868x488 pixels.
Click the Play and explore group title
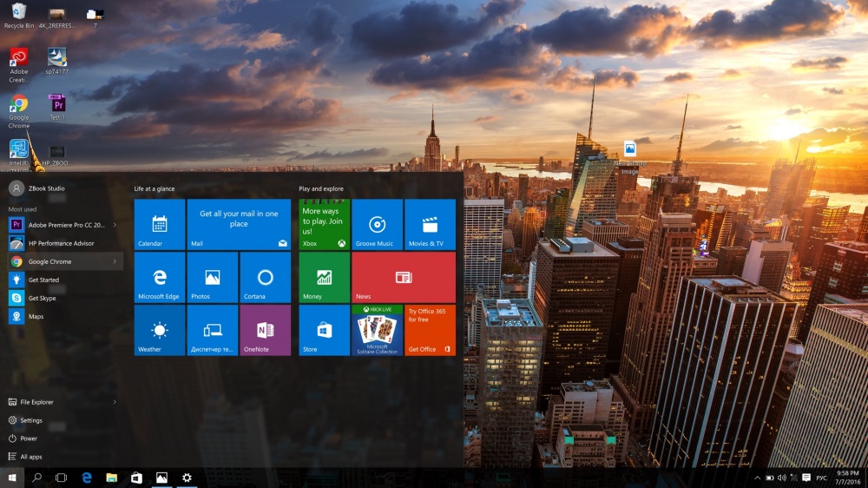point(321,189)
